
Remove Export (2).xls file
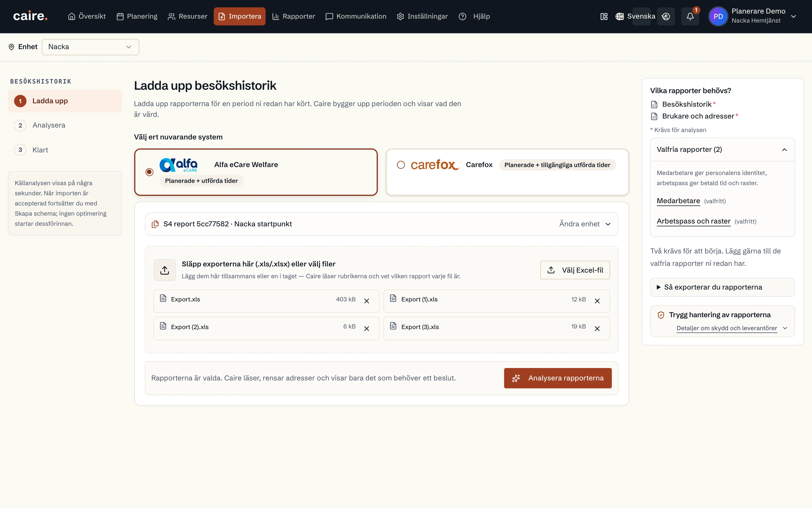(x=367, y=328)
